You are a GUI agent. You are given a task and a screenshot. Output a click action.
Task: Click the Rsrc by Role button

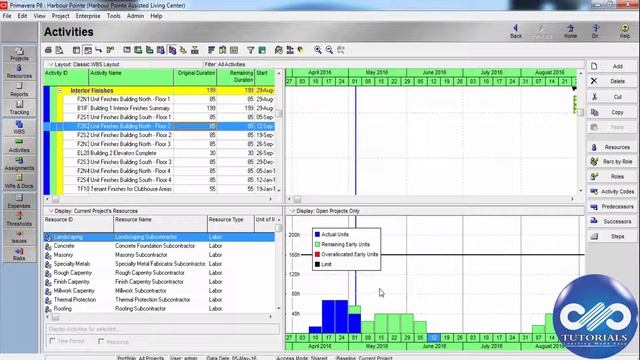(612, 162)
